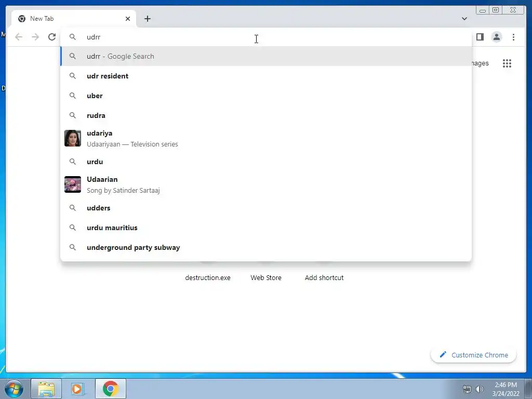
Task: Open the Google apps grid
Action: tap(507, 63)
